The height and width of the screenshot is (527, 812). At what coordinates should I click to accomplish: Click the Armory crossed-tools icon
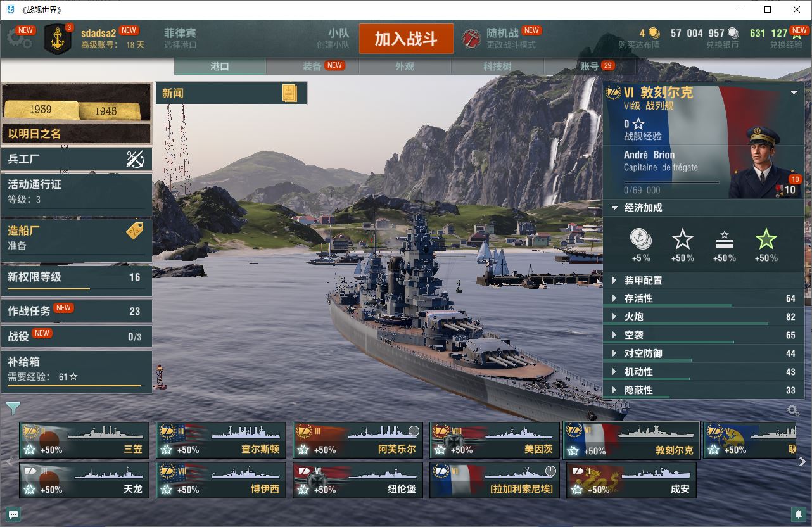pyautogui.click(x=135, y=160)
